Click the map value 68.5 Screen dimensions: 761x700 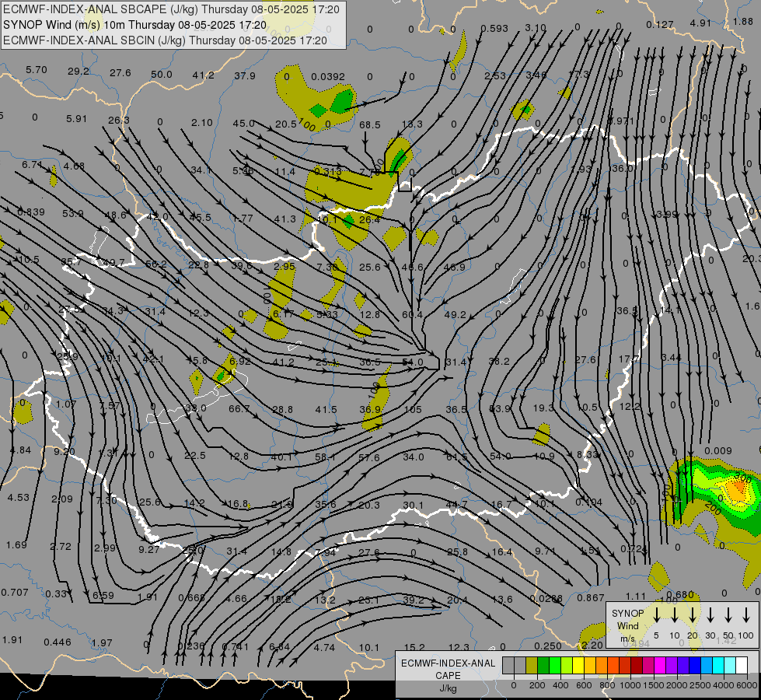(370, 125)
